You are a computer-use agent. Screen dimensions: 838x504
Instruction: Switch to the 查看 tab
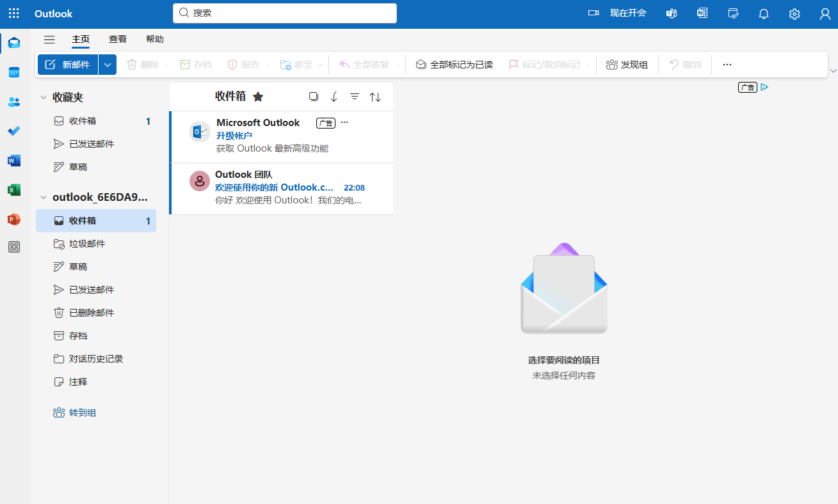(118, 40)
